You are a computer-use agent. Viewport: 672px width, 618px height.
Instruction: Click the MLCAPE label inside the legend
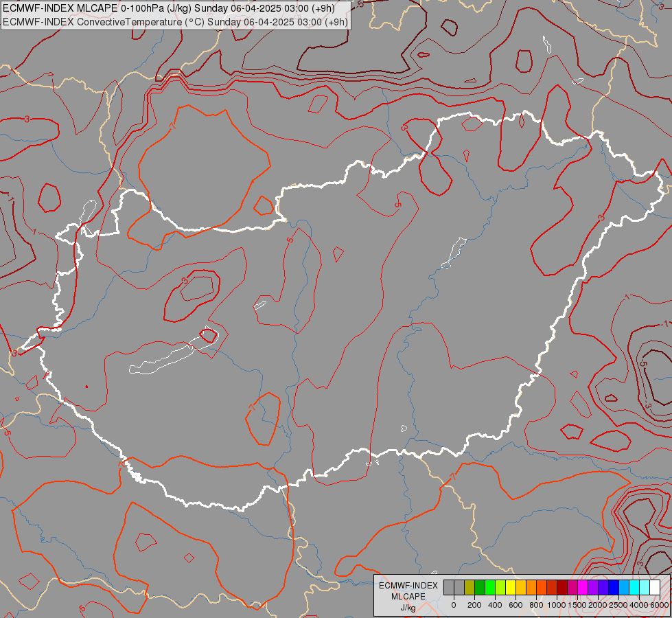click(x=408, y=597)
